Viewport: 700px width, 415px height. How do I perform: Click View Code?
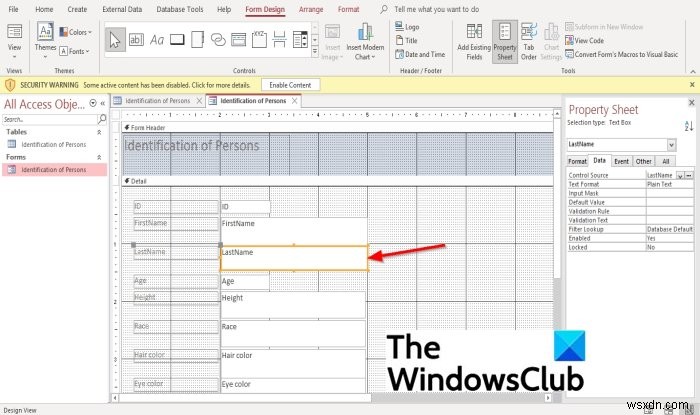584,41
